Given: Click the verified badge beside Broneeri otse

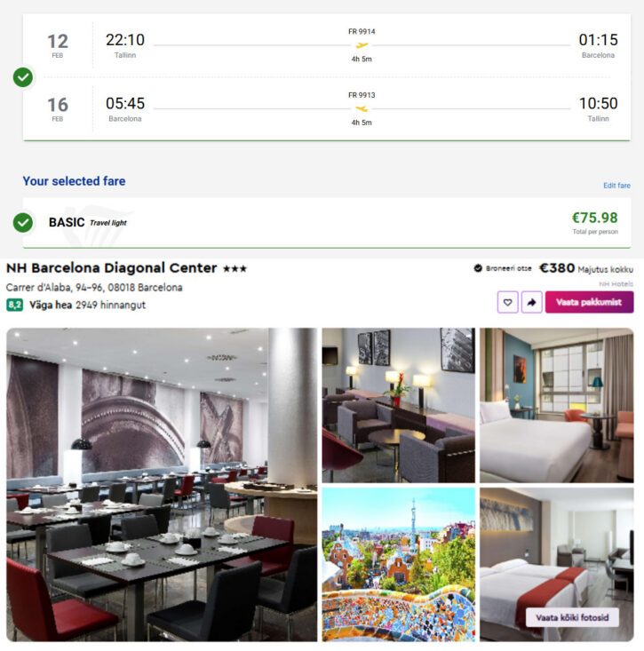Looking at the screenshot, I should tap(478, 268).
